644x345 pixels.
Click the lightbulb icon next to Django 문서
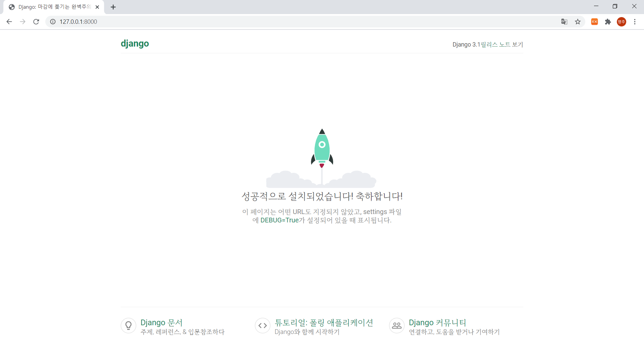pos(128,325)
